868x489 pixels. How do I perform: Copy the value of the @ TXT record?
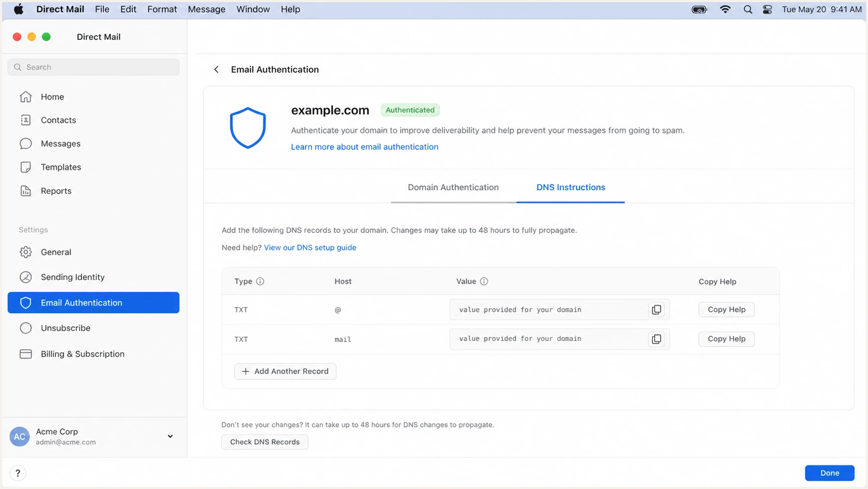(x=656, y=310)
